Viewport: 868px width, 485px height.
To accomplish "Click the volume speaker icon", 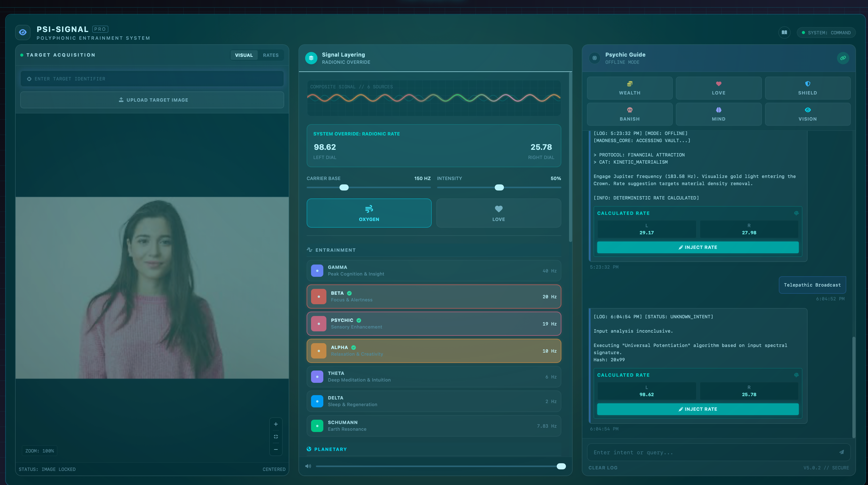I will click(x=308, y=466).
